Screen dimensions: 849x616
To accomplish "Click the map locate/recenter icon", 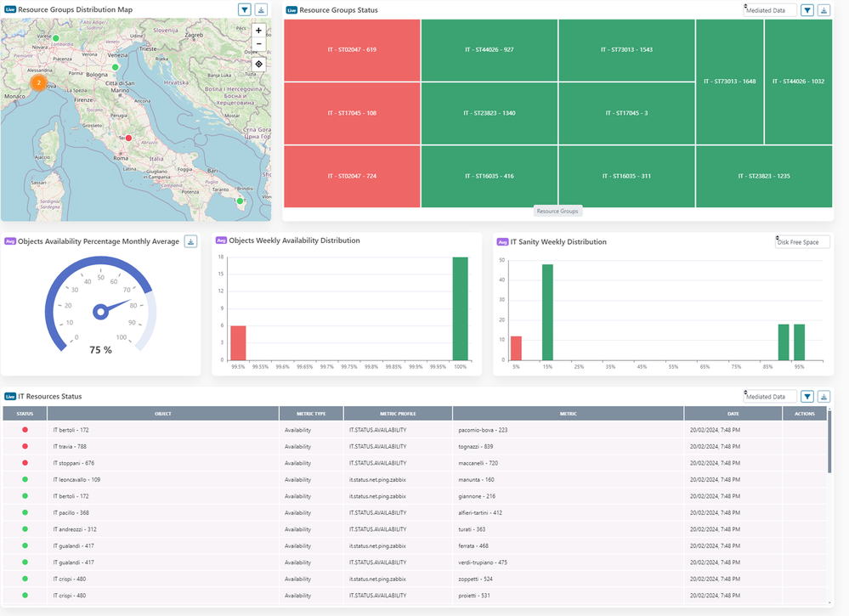I will click(258, 64).
